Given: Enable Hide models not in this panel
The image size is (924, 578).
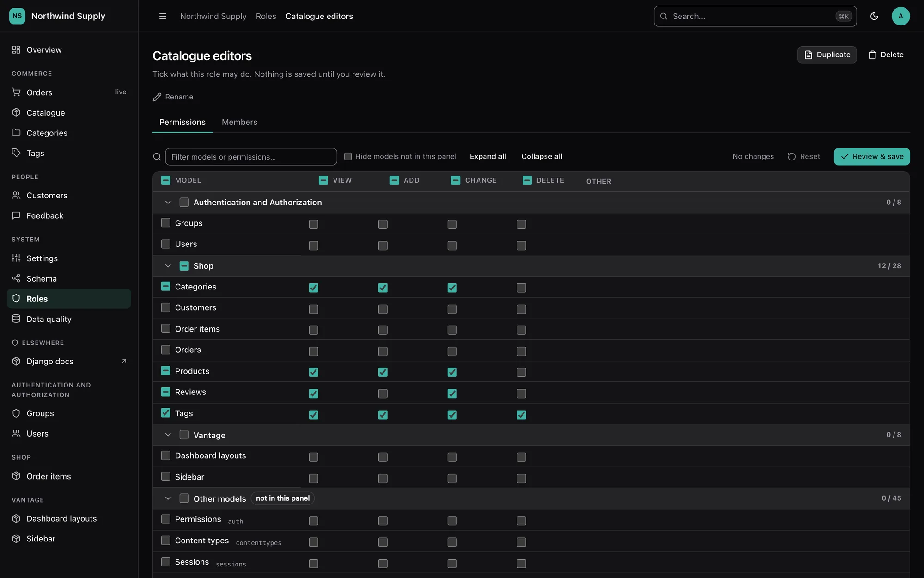Looking at the screenshot, I should click(348, 156).
